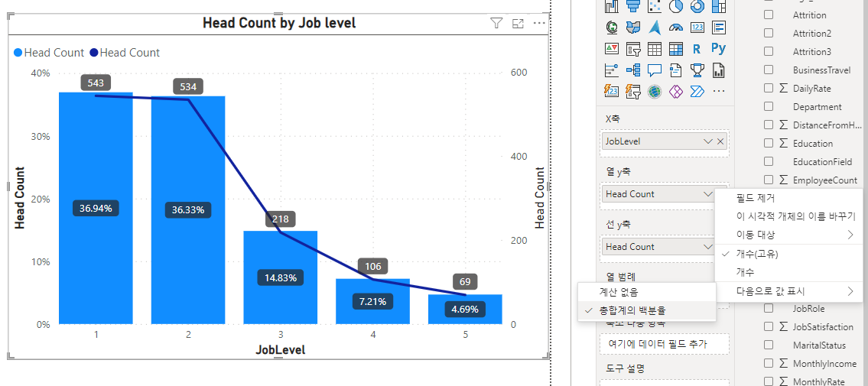Select the Slicer visual
The image size is (868, 386).
pyautogui.click(x=633, y=49)
